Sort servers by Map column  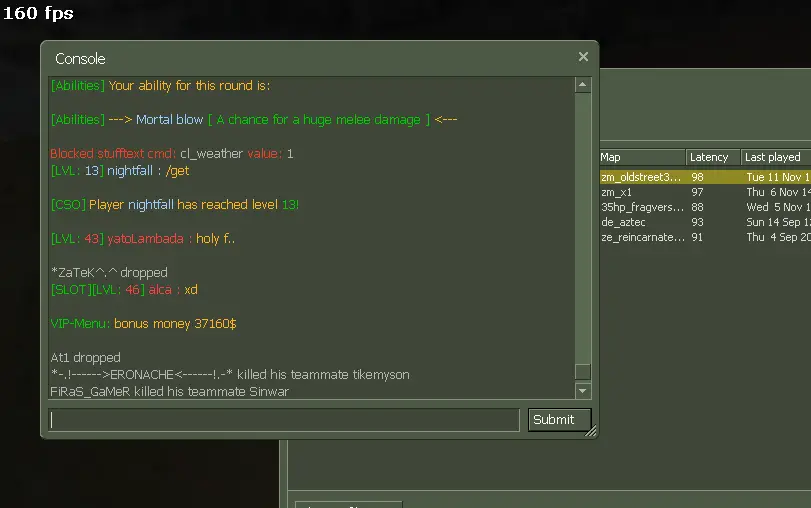coord(641,157)
